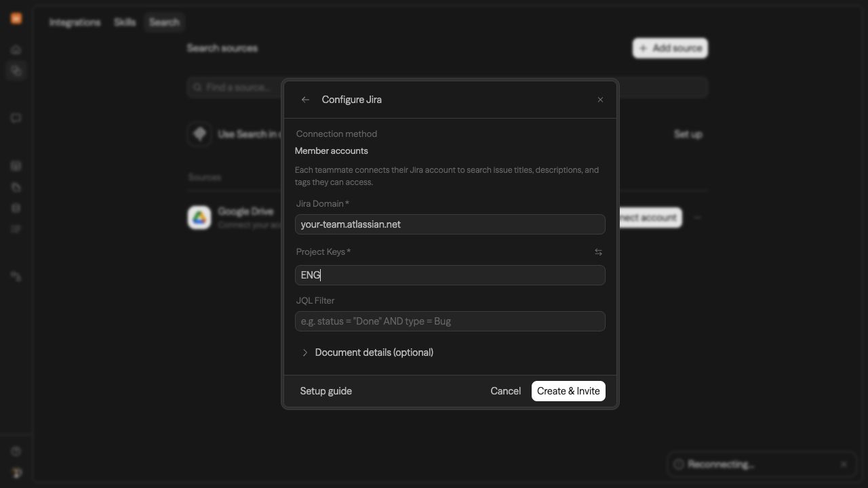868x488 pixels.
Task: Click the Search sources heading
Action: pos(222,48)
